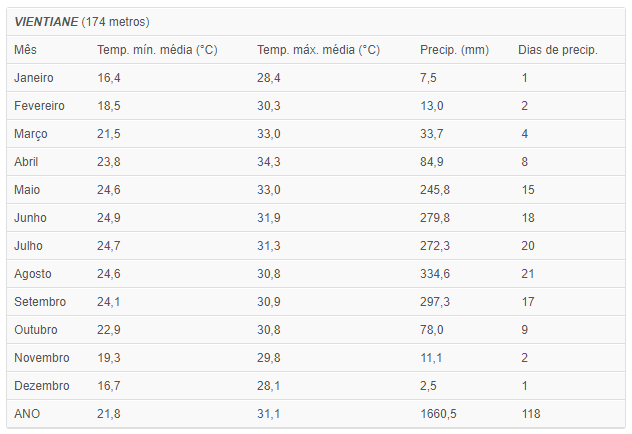Select Maio precipitation value 245,8

pyautogui.click(x=434, y=189)
